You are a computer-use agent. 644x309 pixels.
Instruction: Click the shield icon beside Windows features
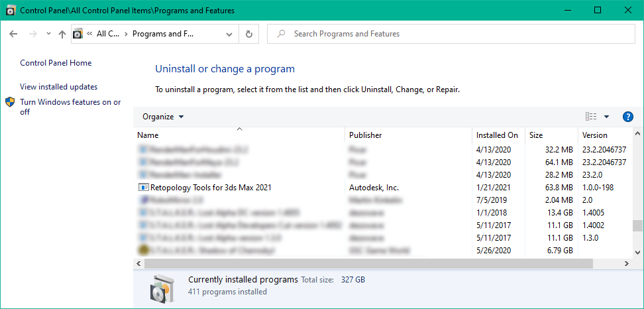pyautogui.click(x=10, y=102)
